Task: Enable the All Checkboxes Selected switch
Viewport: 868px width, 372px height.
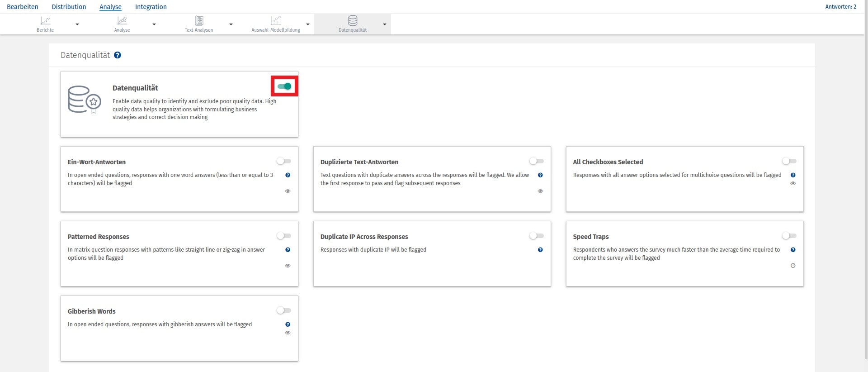Action: 789,161
